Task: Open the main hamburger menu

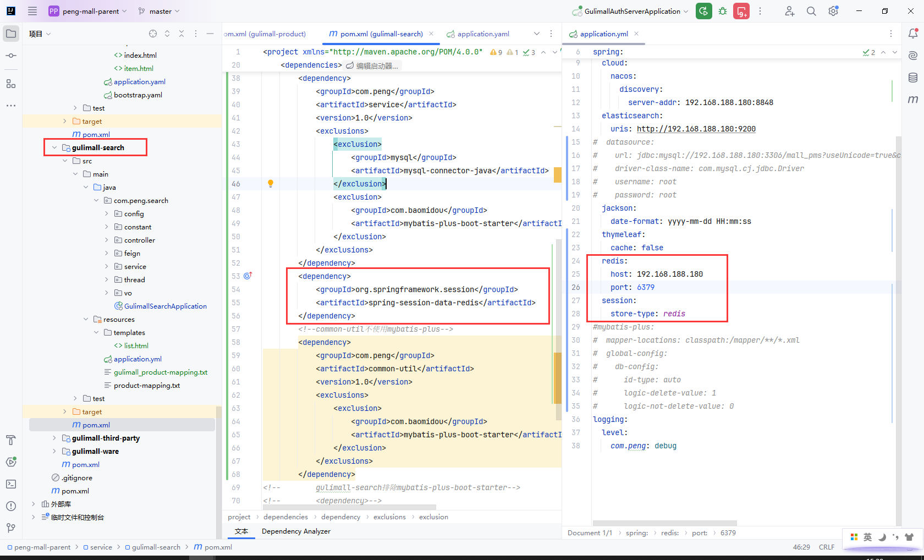Action: tap(32, 11)
